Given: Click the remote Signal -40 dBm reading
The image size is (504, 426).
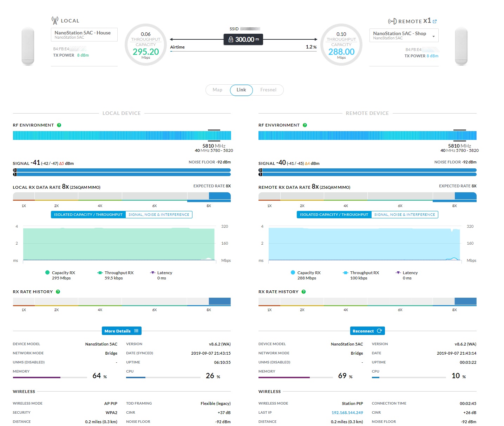Looking at the screenshot, I should [289, 163].
